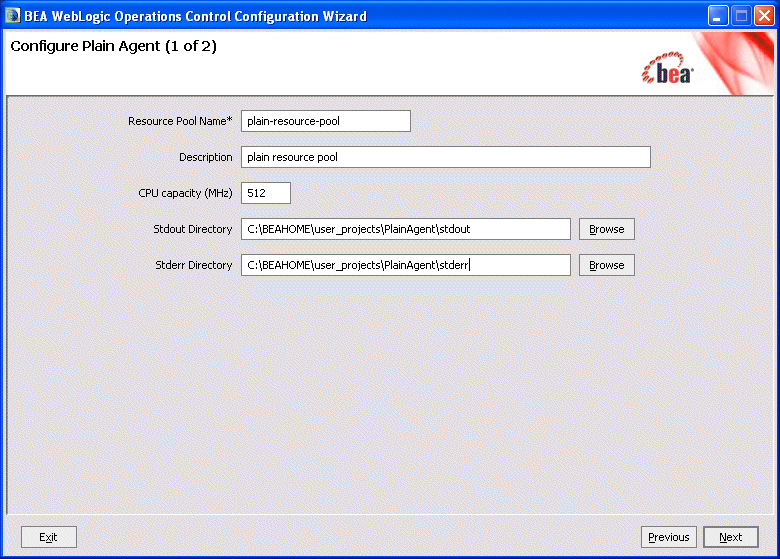This screenshot has height=559, width=780.
Task: Exit the configuration wizard
Action: (48, 537)
